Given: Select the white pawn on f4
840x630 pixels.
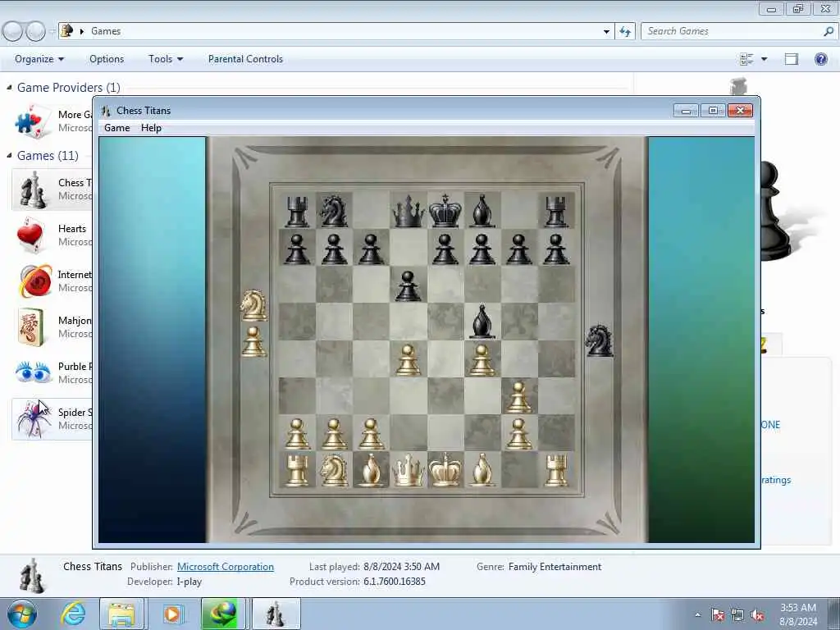Looking at the screenshot, I should (482, 359).
